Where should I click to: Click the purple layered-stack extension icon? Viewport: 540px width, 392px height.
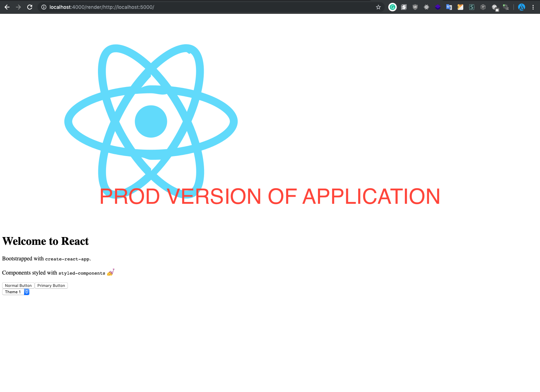(x=437, y=7)
